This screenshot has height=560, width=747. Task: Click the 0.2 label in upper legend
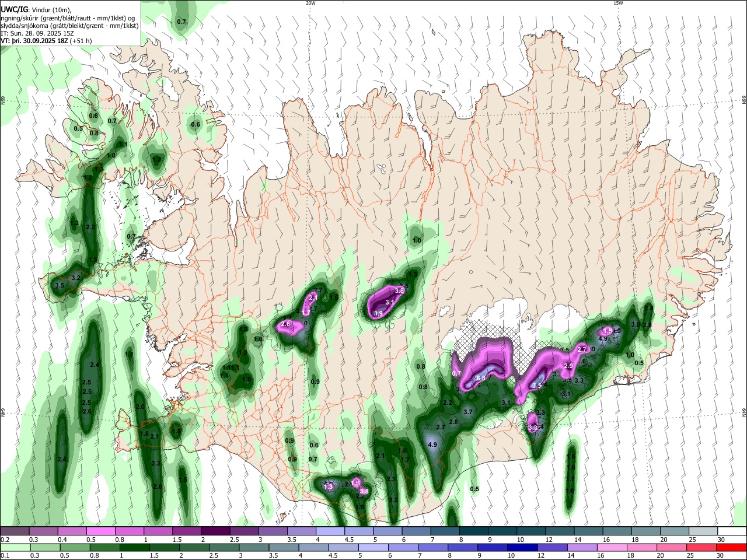[x=5, y=539]
